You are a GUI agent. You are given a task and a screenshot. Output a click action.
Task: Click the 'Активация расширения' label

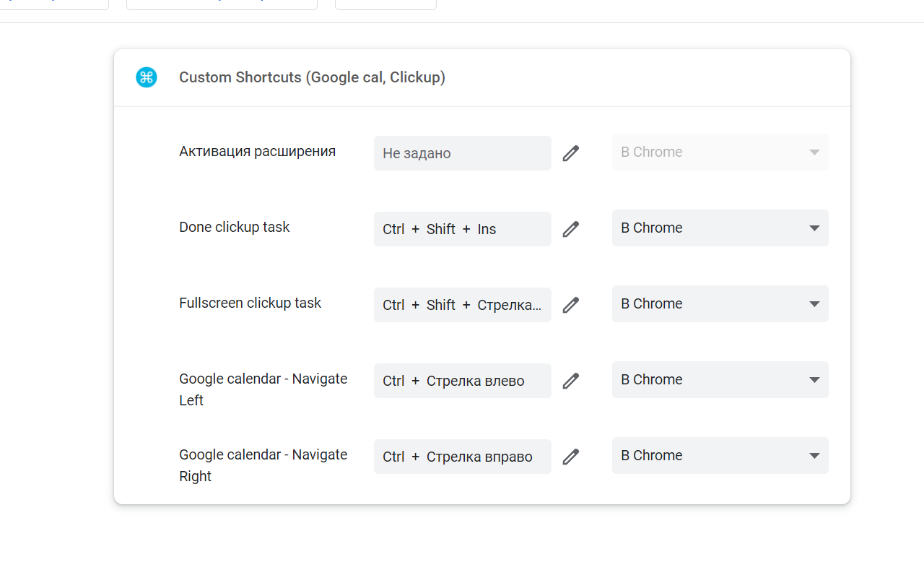[x=257, y=151]
